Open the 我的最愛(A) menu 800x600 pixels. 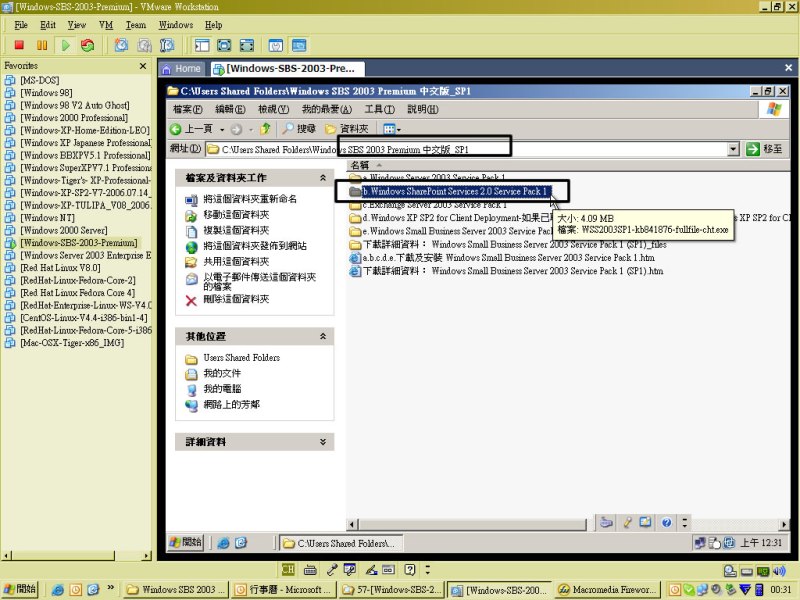[327, 109]
